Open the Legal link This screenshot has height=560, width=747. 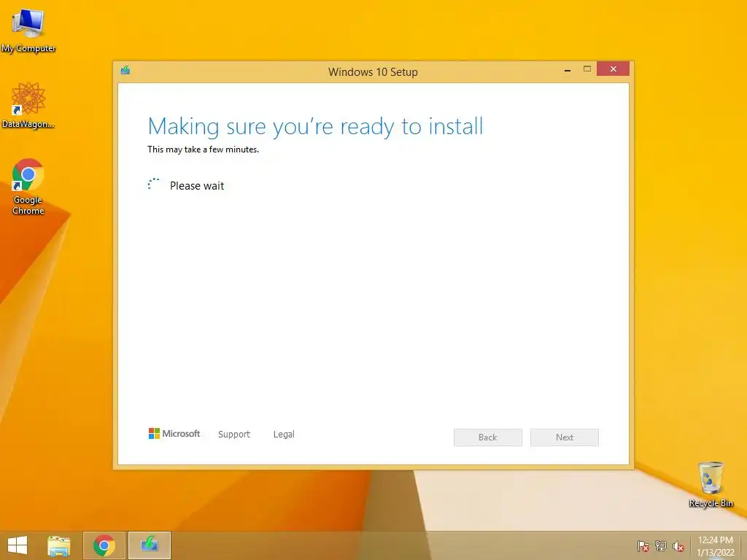pos(284,435)
